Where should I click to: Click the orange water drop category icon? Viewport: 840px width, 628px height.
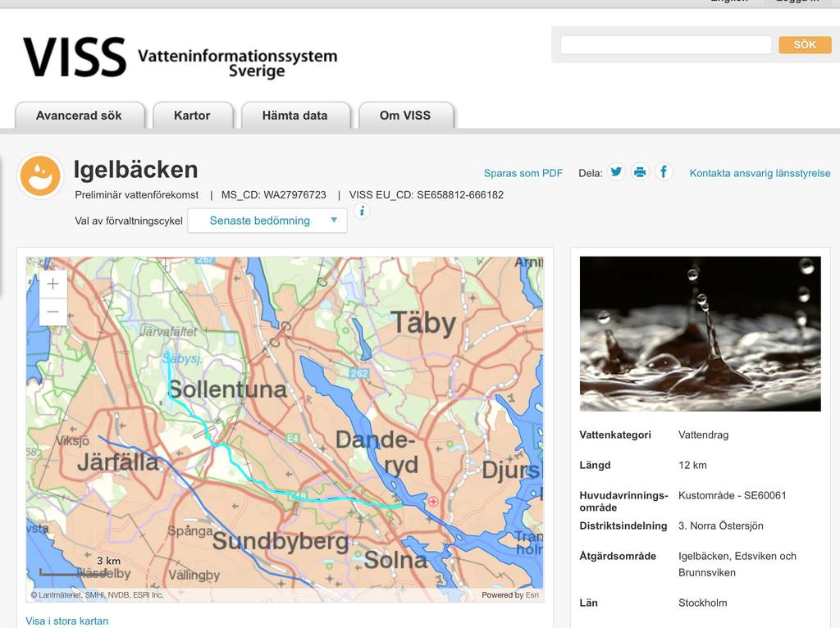pyautogui.click(x=40, y=175)
